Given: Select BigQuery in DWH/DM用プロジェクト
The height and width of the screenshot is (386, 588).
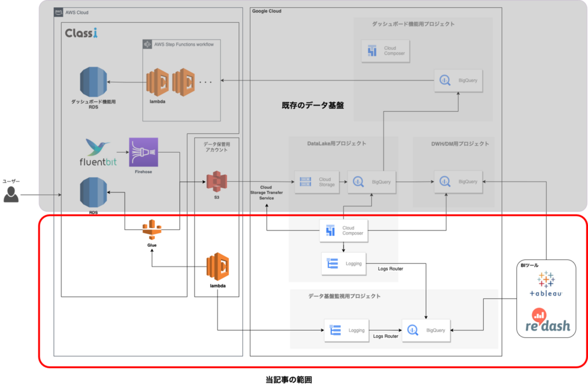Looking at the screenshot, I should (458, 182).
